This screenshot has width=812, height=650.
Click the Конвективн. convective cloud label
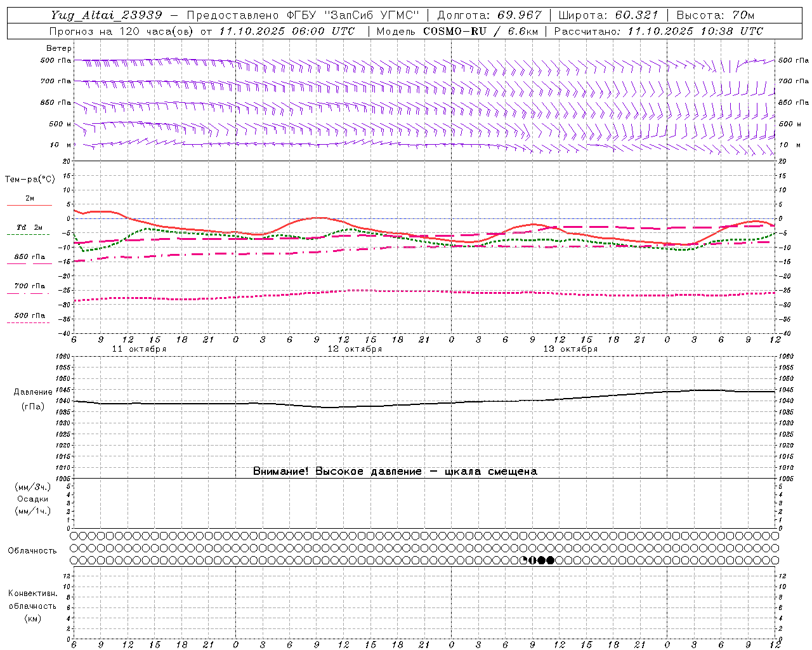click(32, 593)
